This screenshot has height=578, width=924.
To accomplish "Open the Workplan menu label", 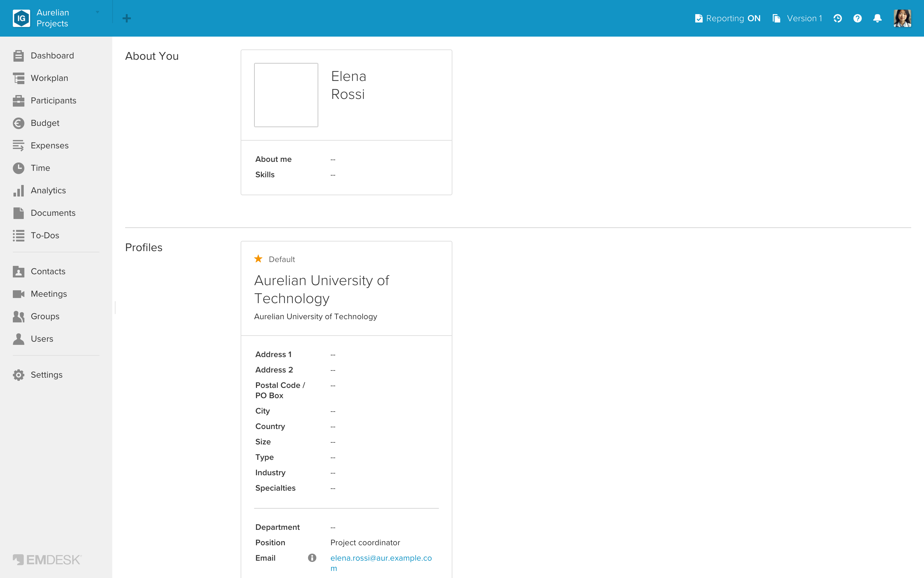I will pyautogui.click(x=49, y=78).
